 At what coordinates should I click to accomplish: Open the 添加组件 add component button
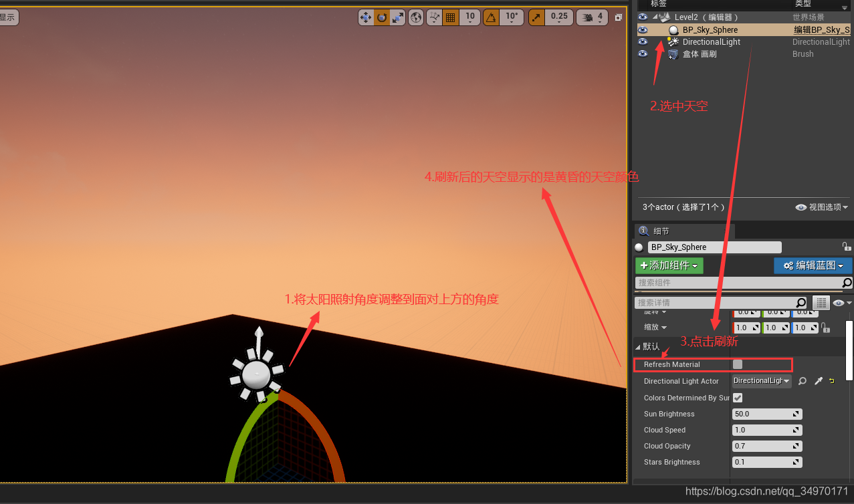pos(669,266)
